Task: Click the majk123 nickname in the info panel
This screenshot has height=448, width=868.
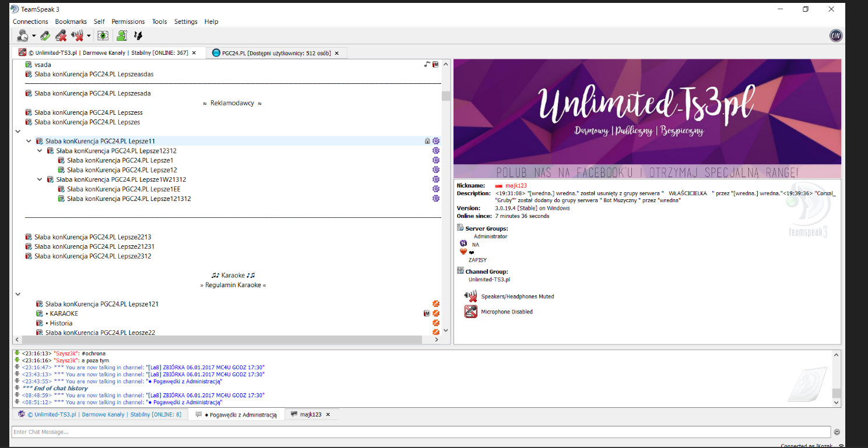Action: tap(516, 185)
